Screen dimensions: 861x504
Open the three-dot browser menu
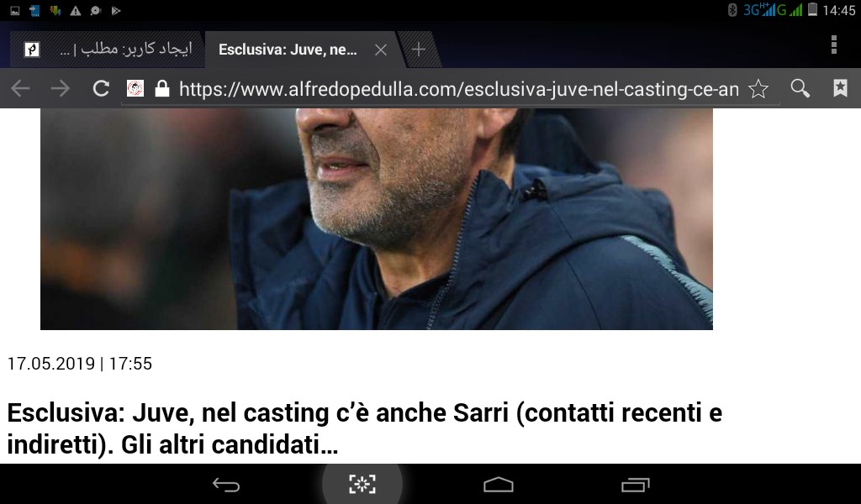click(833, 45)
